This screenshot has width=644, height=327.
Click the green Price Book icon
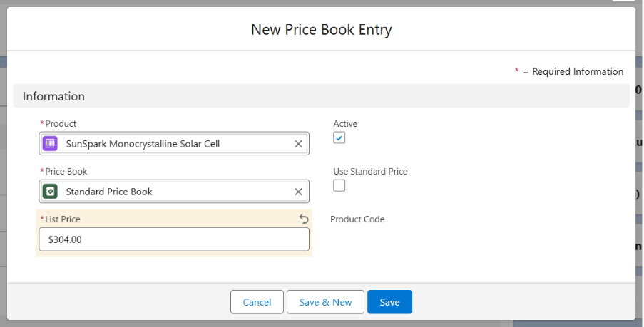[51, 192]
